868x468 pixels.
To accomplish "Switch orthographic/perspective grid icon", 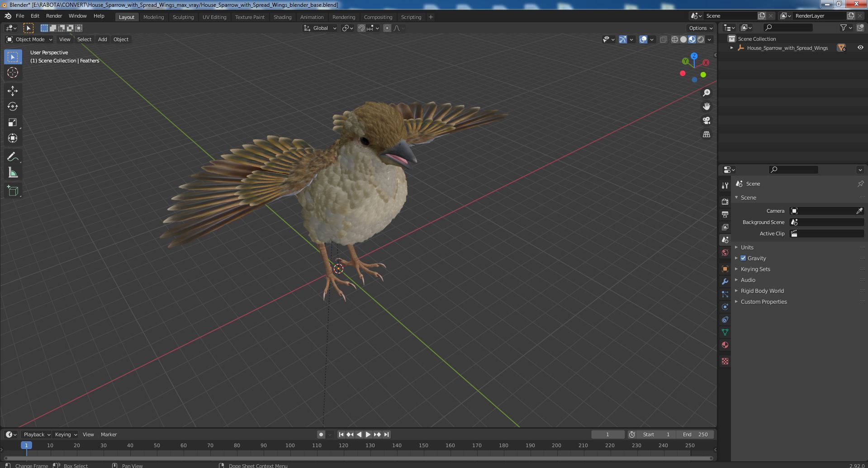I will (706, 134).
